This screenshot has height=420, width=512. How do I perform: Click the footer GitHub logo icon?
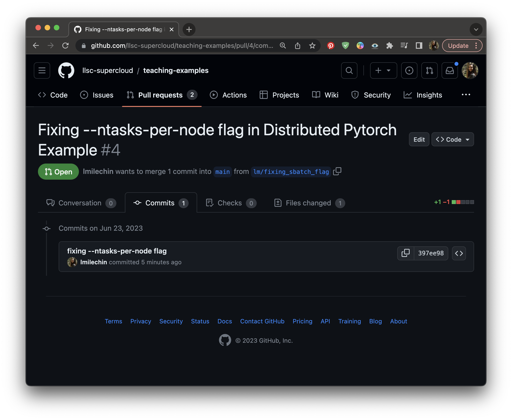pos(225,340)
